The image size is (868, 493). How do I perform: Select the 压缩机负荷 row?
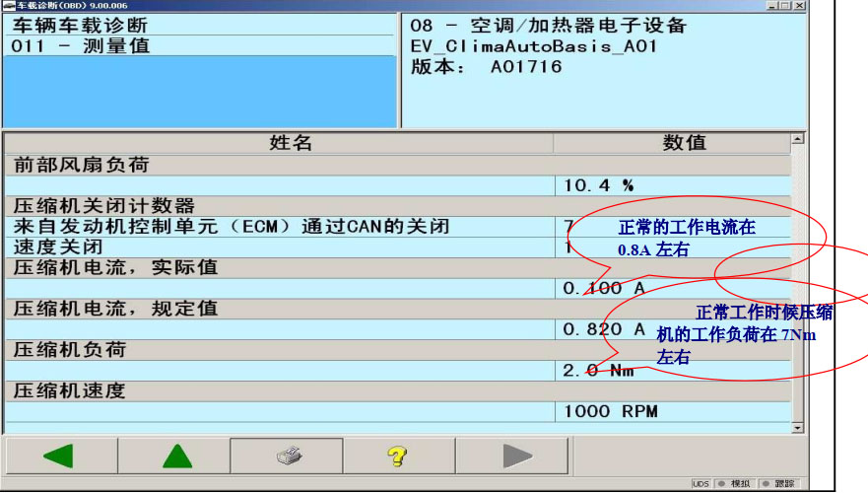(397, 349)
